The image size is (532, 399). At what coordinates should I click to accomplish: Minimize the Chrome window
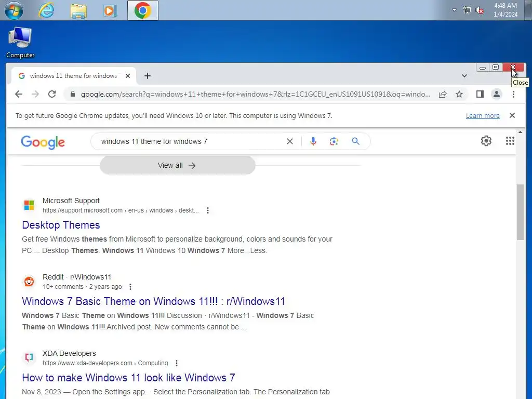click(483, 68)
